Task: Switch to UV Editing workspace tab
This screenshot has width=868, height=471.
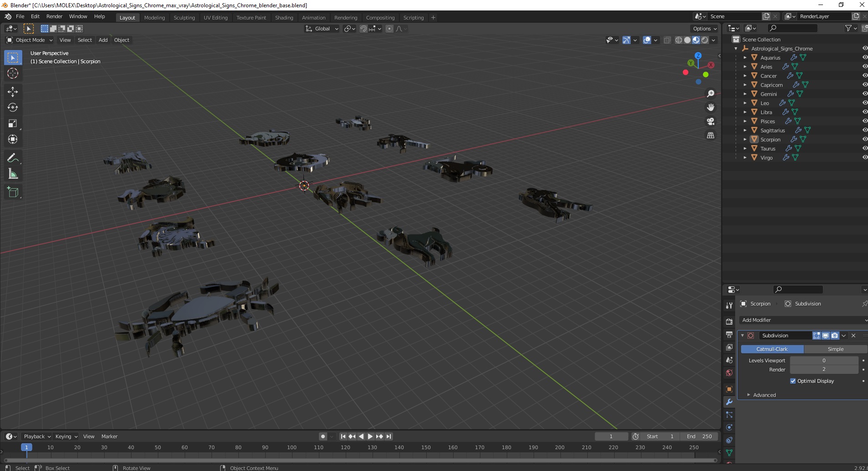Action: coord(216,18)
